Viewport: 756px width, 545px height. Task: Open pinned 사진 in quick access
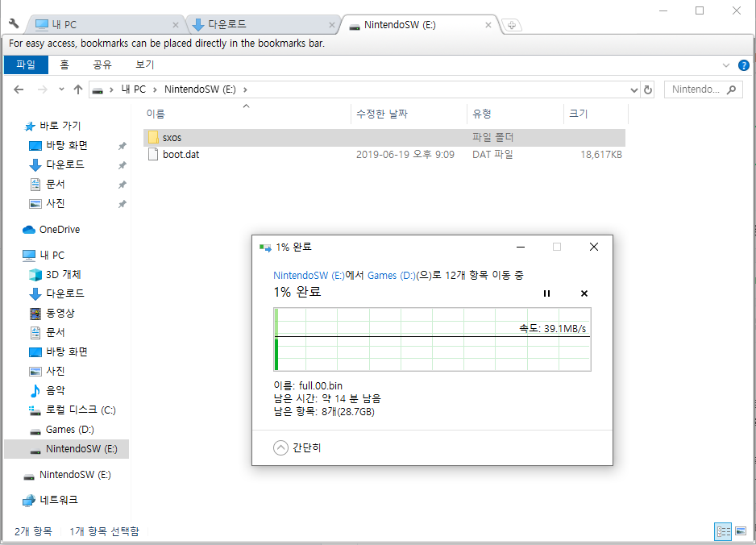(x=55, y=203)
